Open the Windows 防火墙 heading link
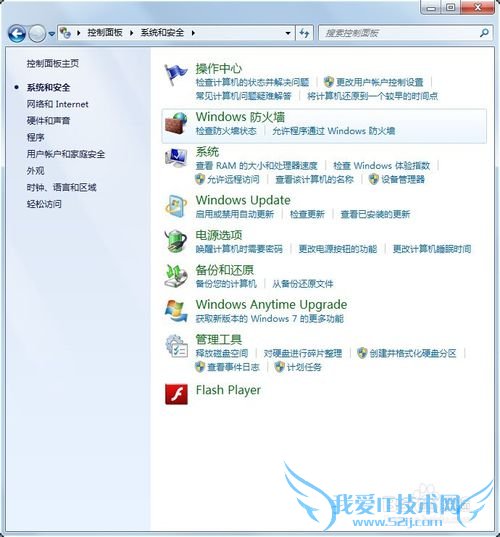500x537 pixels. pos(240,117)
